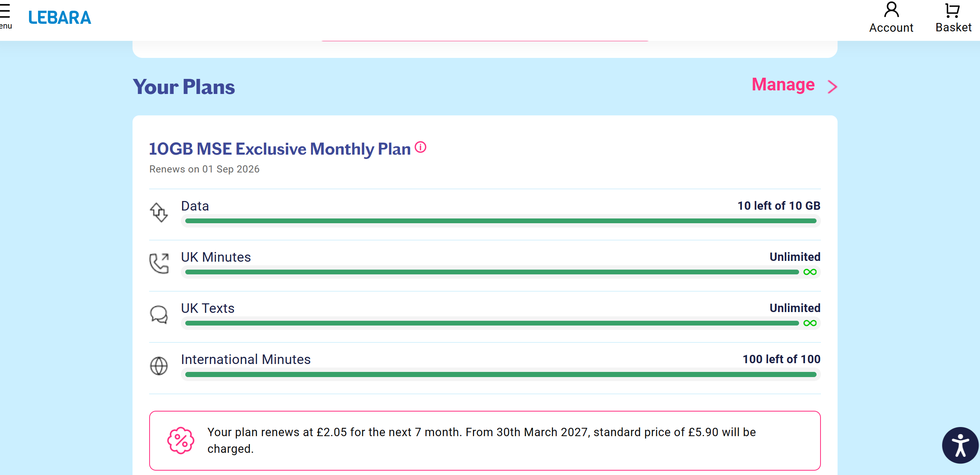Click the UK Texts chat bubble icon

click(159, 315)
